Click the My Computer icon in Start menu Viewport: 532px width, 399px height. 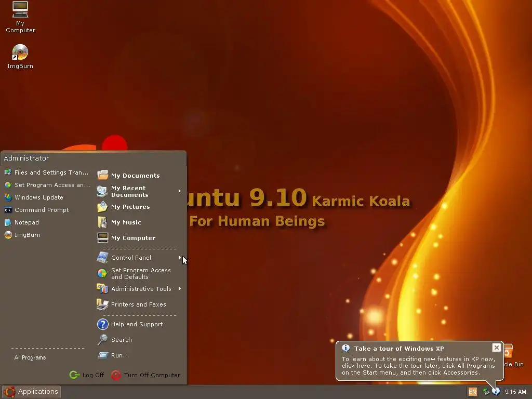click(102, 237)
